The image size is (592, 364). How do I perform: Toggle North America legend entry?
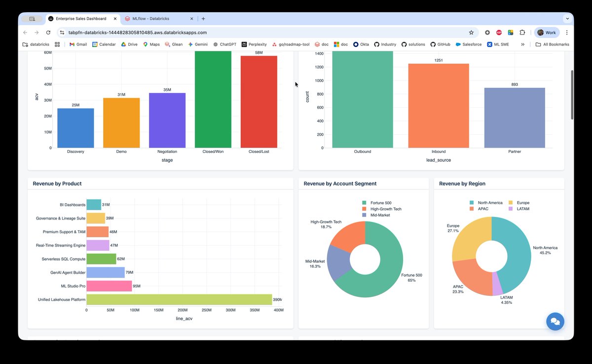coord(486,203)
